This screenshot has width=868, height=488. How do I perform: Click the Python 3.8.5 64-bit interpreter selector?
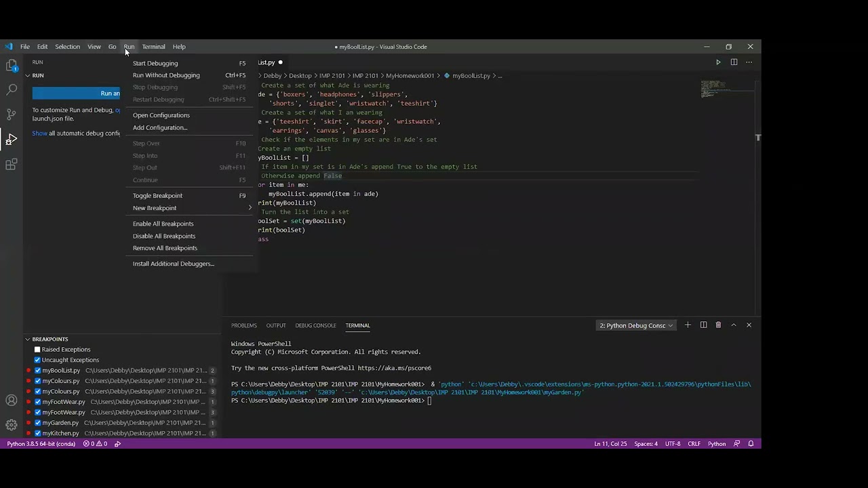(41, 444)
